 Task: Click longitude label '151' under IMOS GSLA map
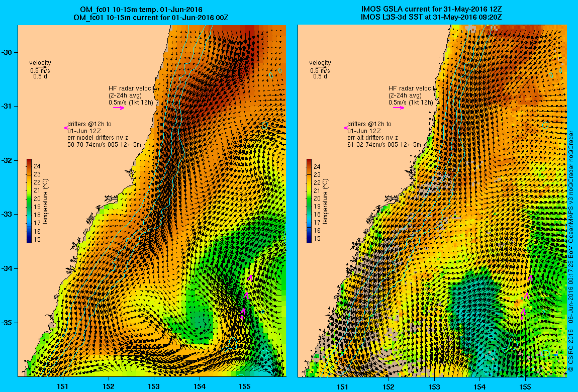pos(343,386)
